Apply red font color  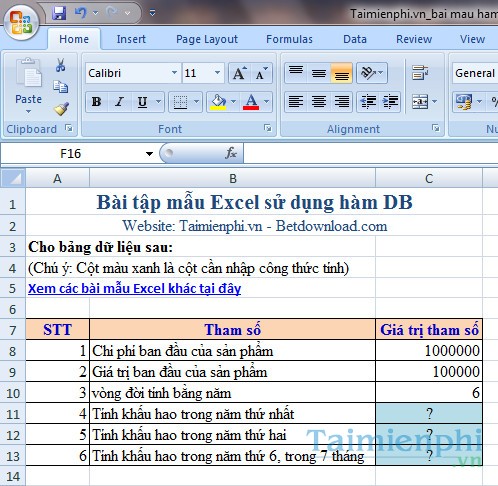coord(251,102)
